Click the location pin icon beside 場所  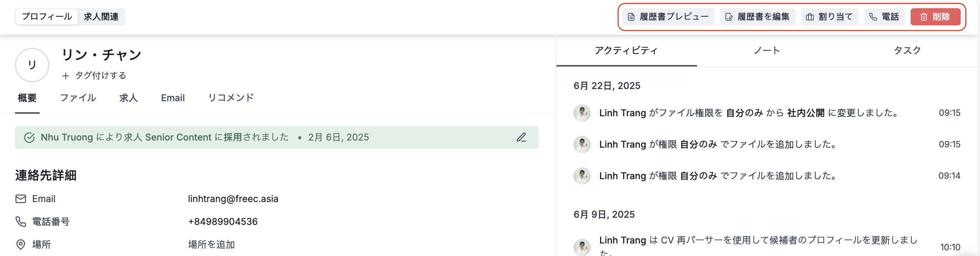(20, 244)
